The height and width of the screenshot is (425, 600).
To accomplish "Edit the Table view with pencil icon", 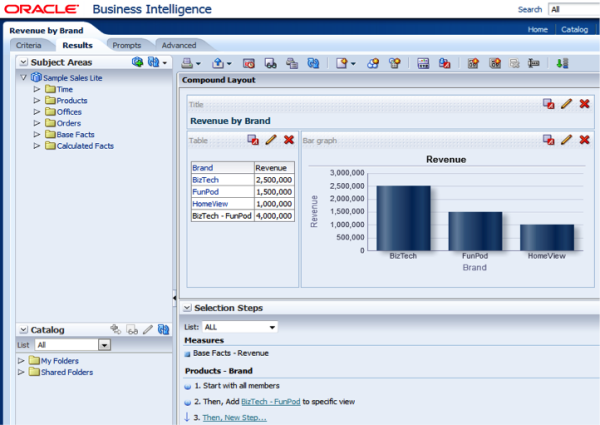I will [271, 140].
